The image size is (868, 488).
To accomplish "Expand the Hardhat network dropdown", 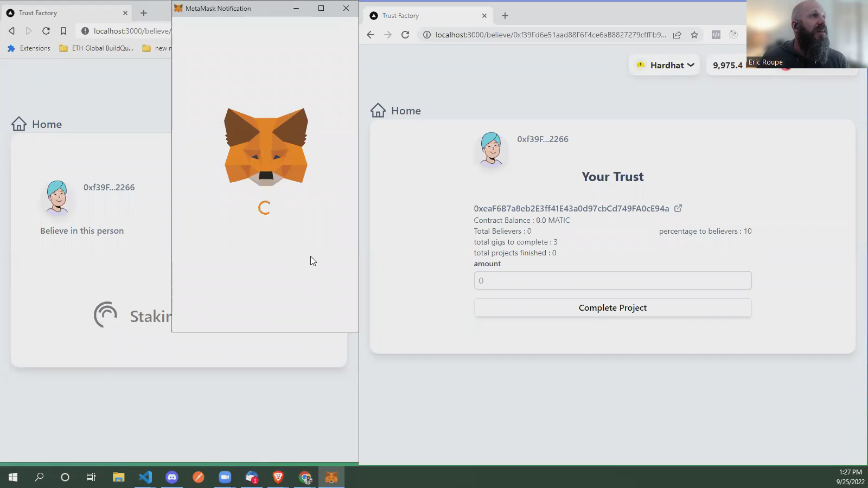I will (665, 65).
